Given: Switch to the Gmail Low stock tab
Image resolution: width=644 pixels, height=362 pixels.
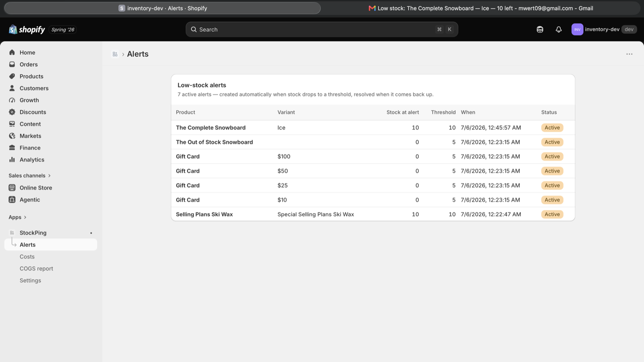Looking at the screenshot, I should (481, 8).
